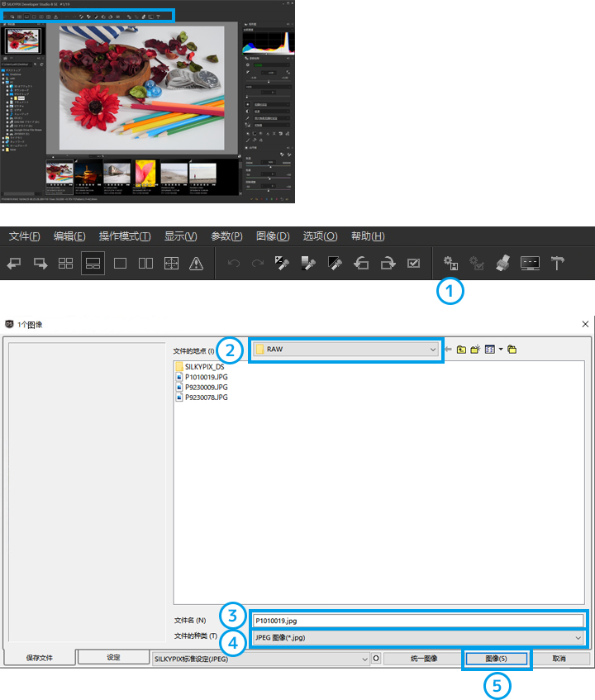This screenshot has height=700, width=595.
Task: Switch to the 设定 tab
Action: 114,658
